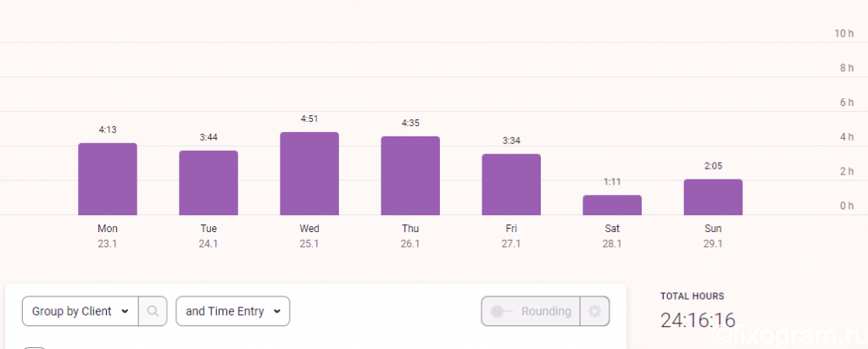The width and height of the screenshot is (868, 349).
Task: Tick the partially visible checkbox below the Group by Client dropdown
Action: [x=34, y=348]
